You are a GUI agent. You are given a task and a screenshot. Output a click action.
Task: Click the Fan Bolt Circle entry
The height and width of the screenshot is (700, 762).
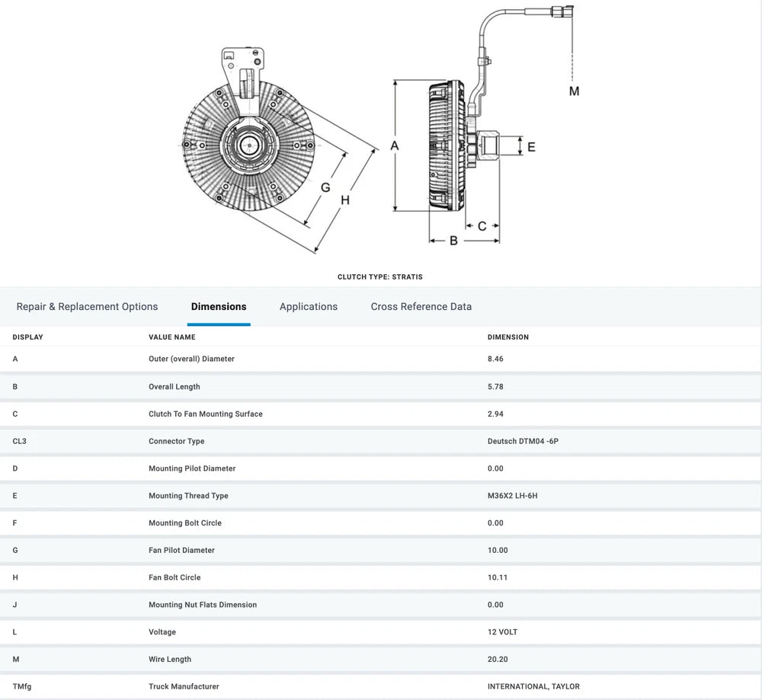point(178,577)
